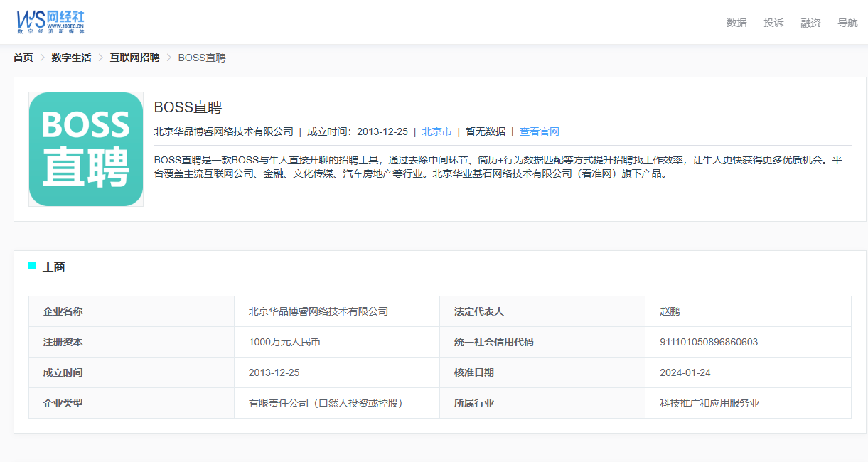Click the 2024-01-24 approval date
Image resolution: width=868 pixels, height=462 pixels.
pos(685,372)
